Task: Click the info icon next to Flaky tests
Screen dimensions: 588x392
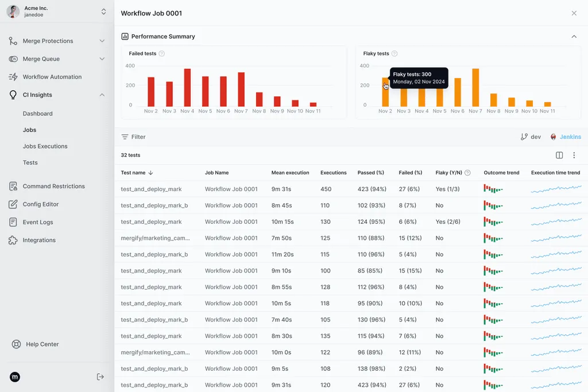Action: (x=394, y=53)
